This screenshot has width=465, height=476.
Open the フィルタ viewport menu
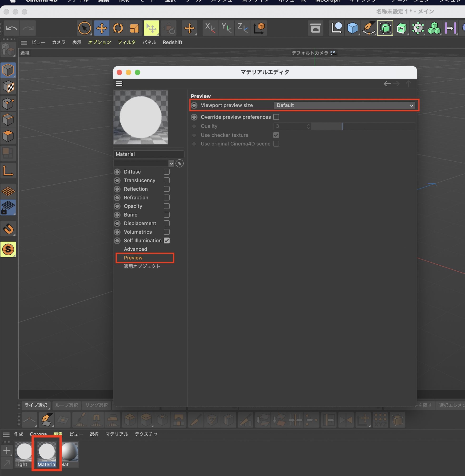pos(127,42)
